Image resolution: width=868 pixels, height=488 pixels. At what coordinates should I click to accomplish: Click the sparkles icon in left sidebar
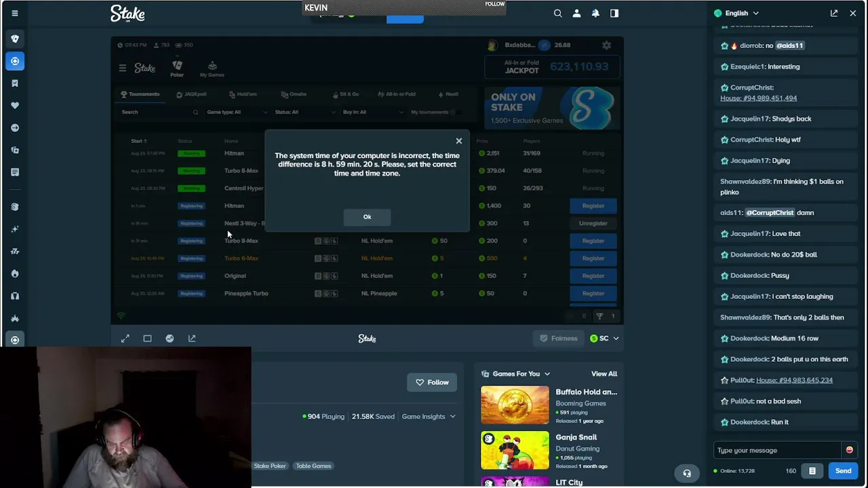pos(15,229)
